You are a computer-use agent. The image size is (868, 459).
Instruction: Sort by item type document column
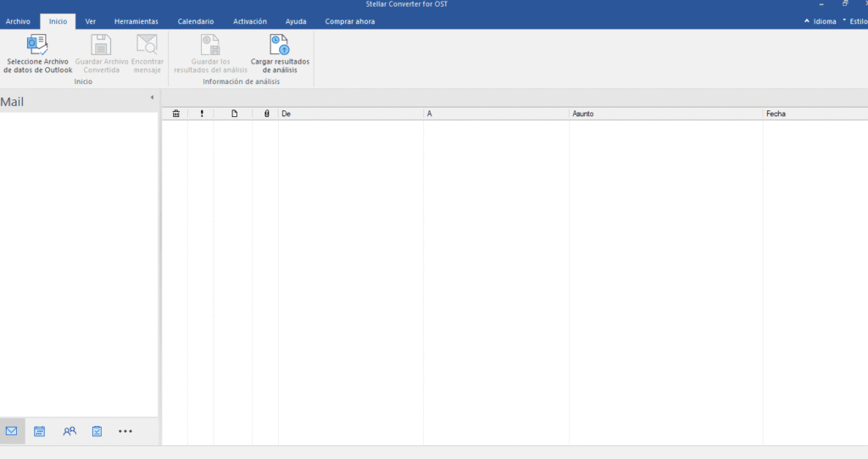point(234,114)
